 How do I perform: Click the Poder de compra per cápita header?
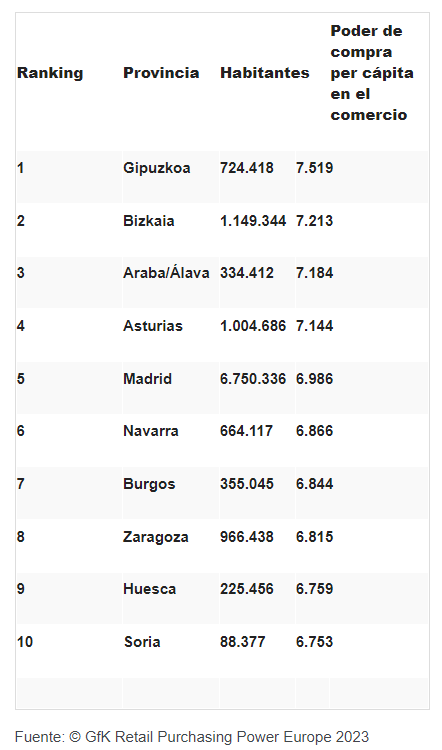tap(372, 73)
